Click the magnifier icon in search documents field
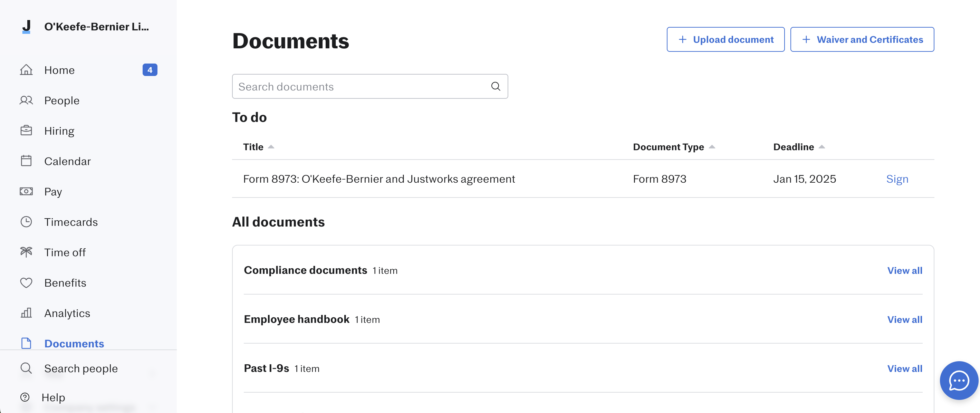980x413 pixels. [x=495, y=86]
